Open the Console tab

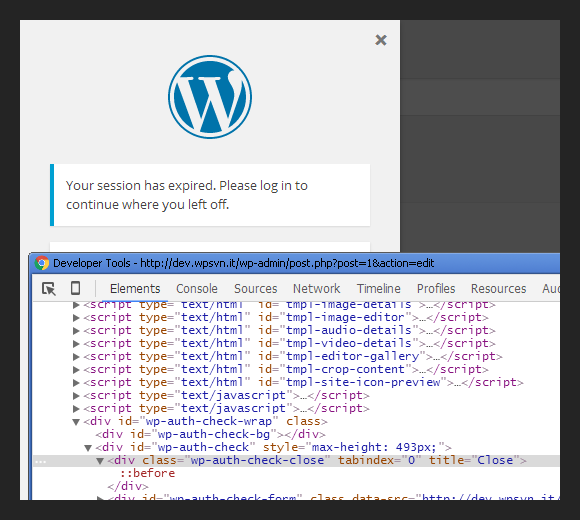tap(197, 288)
